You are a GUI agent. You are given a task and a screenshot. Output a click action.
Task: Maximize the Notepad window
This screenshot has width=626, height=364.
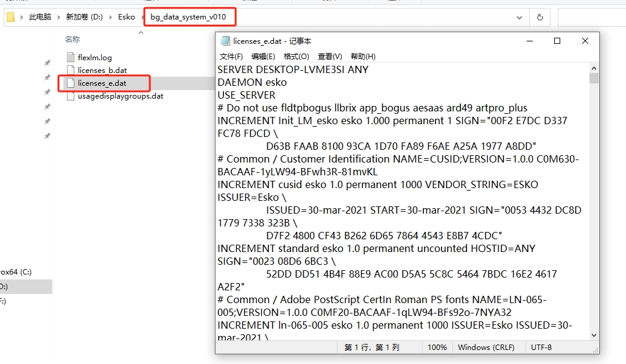(x=557, y=41)
